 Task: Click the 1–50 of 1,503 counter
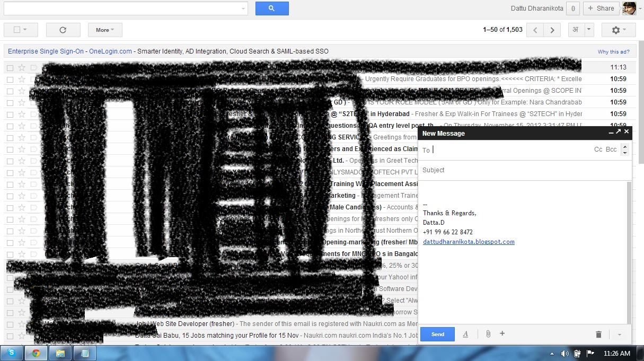click(502, 30)
